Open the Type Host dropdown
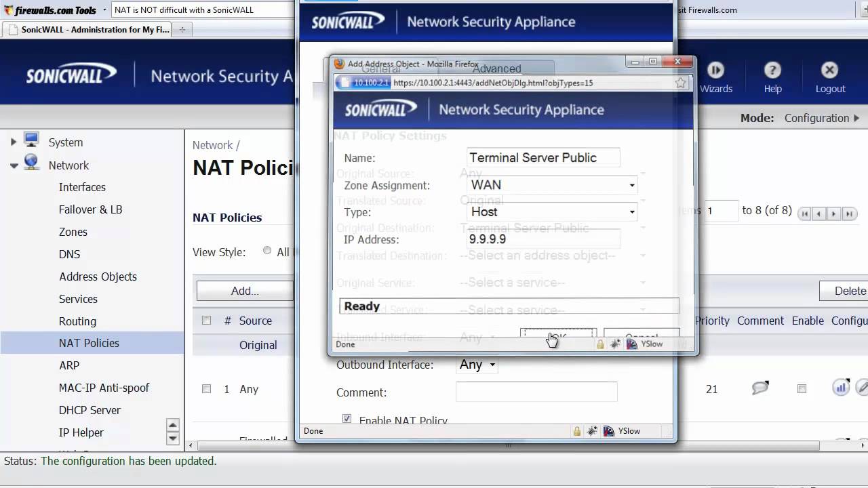 pyautogui.click(x=553, y=212)
